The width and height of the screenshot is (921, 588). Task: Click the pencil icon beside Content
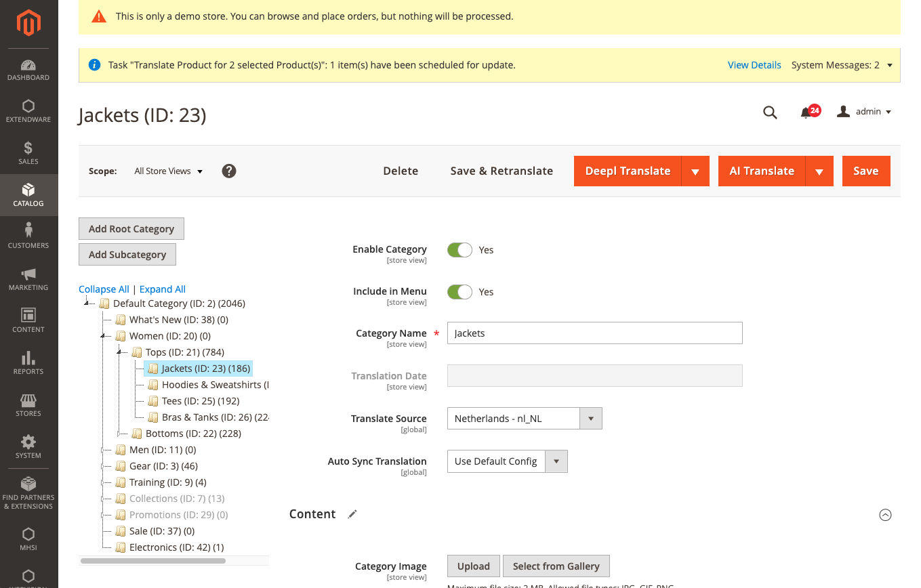coord(352,514)
